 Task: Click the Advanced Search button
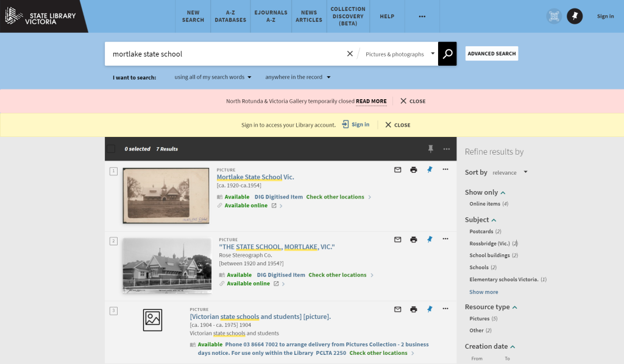click(492, 54)
